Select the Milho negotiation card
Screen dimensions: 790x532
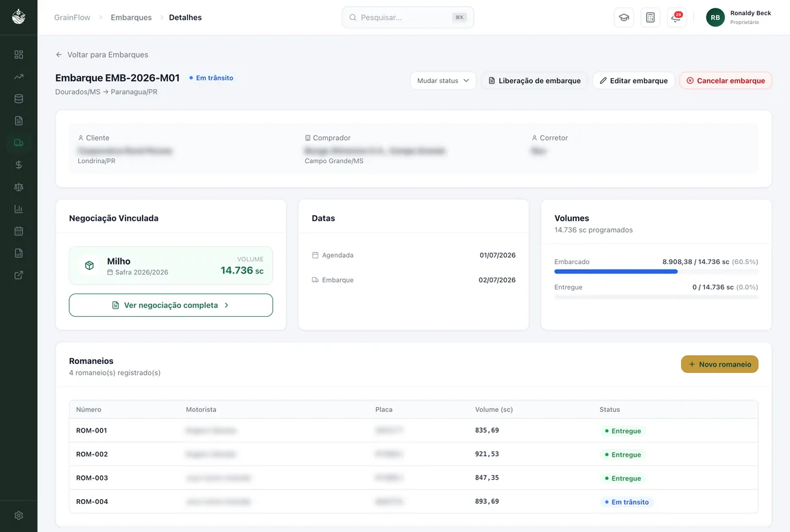tap(171, 265)
